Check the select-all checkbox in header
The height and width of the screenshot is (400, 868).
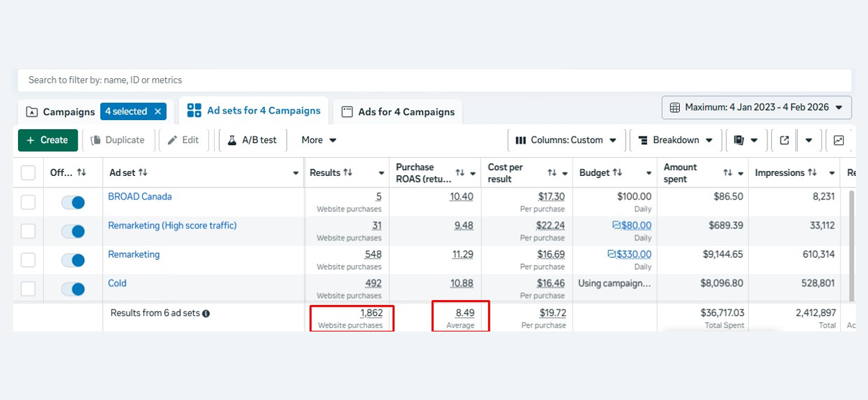click(28, 173)
